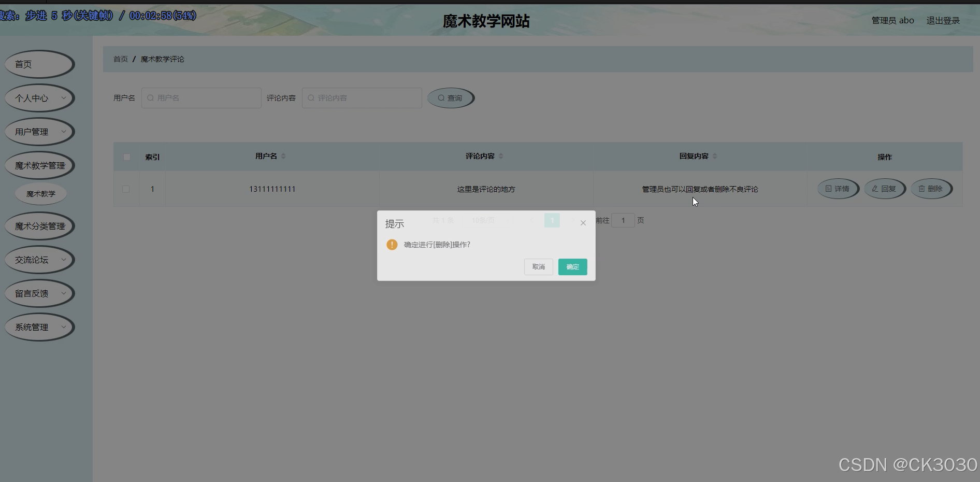Click the reply cell 管理员也可以回复或者删除不良评论
Viewport: 980px width, 482px height.
pyautogui.click(x=700, y=189)
